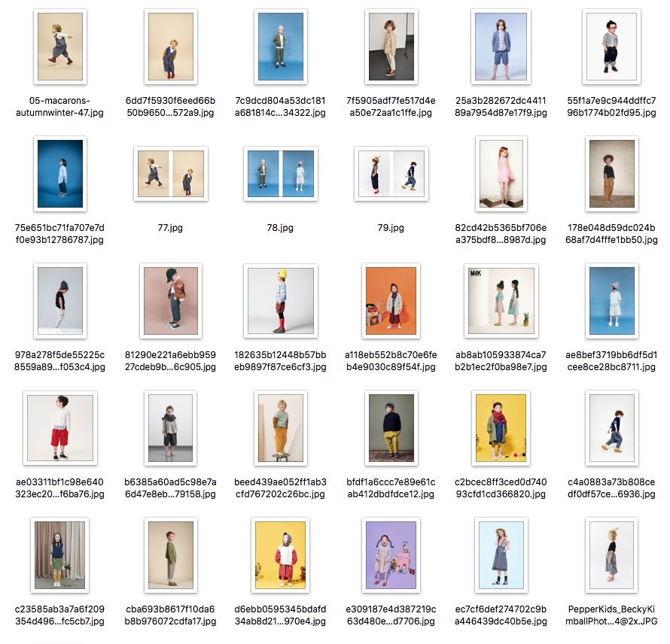Viewport: 670px width, 644px height.
Task: Select thumbnail of file starting b6385a60ad5c98e7a
Action: 170,428
